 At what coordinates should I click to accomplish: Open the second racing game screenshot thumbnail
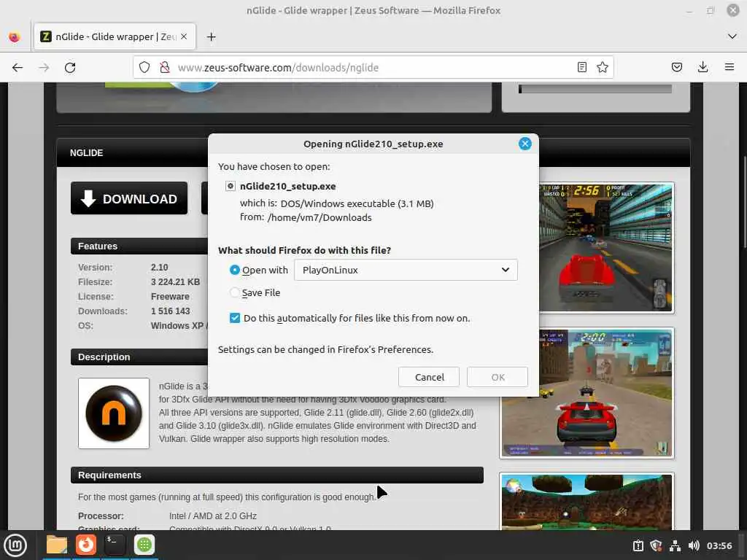(x=587, y=393)
